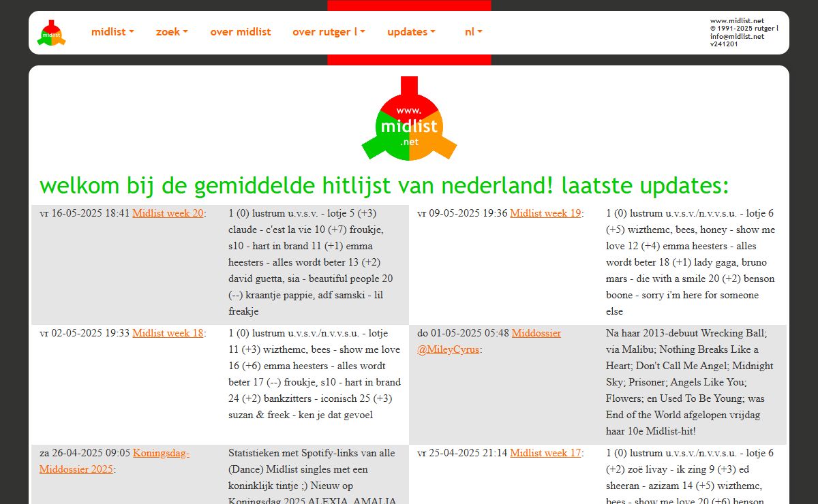Click the week 20 chart summary text
This screenshot has width=818, height=504.
pyautogui.click(x=312, y=262)
